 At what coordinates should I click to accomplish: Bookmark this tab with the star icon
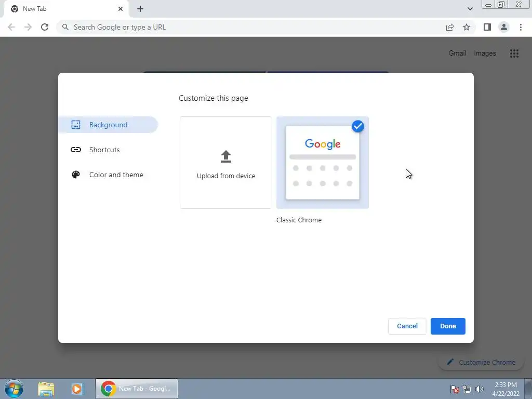point(467,27)
